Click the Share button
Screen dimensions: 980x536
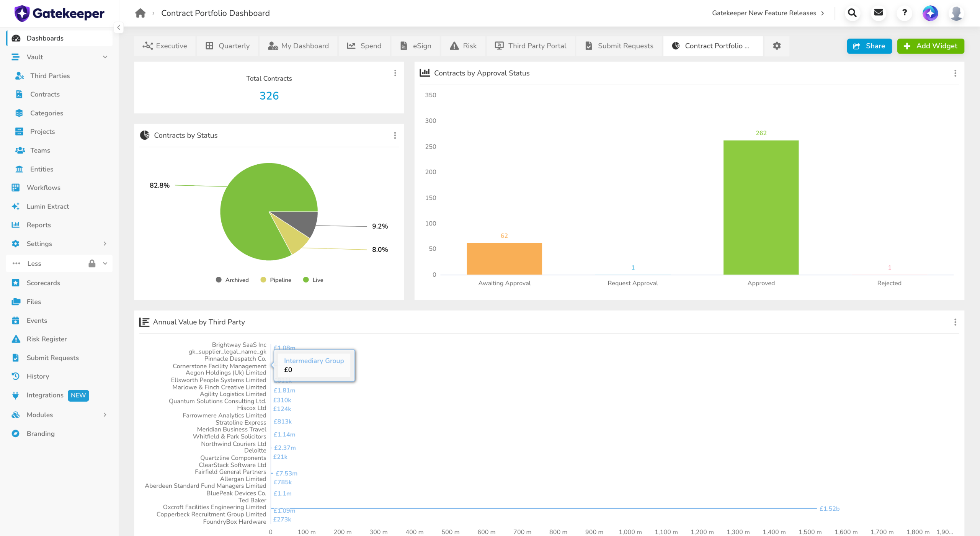click(869, 46)
